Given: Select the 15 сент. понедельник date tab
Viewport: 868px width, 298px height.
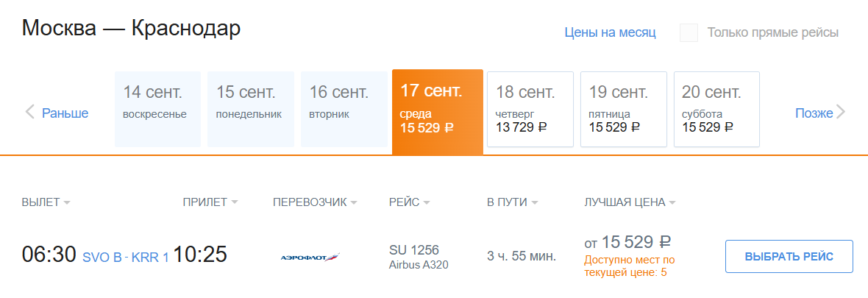Looking at the screenshot, I should click(x=251, y=109).
